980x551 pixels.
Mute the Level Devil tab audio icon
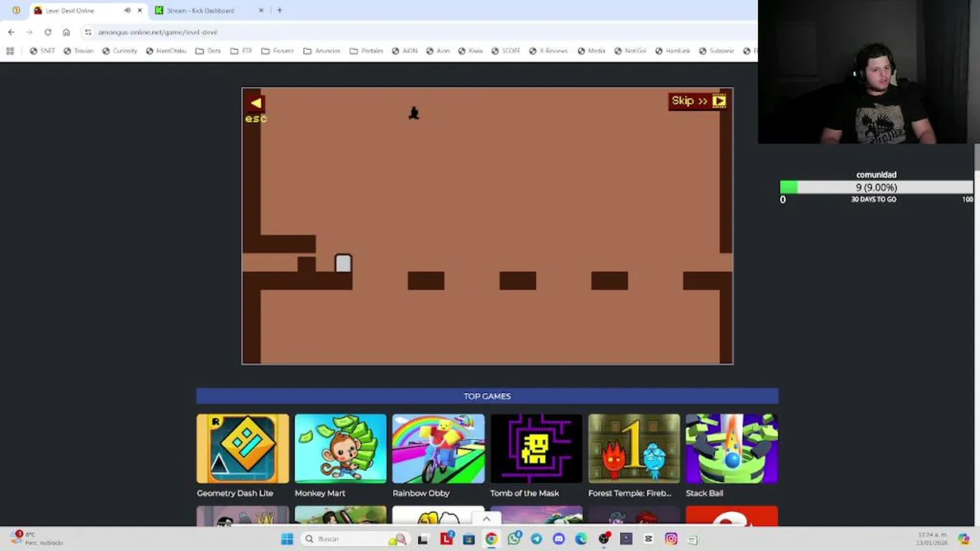click(127, 11)
